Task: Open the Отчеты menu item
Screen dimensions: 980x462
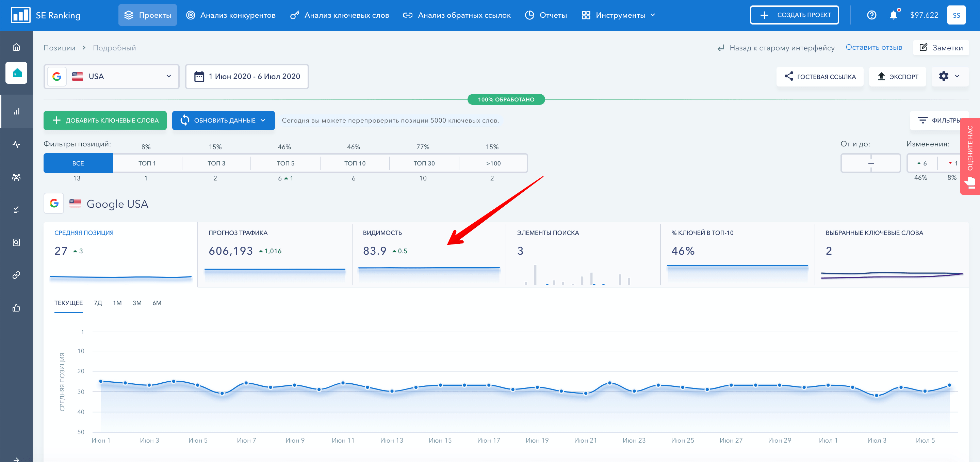Action: tap(546, 15)
